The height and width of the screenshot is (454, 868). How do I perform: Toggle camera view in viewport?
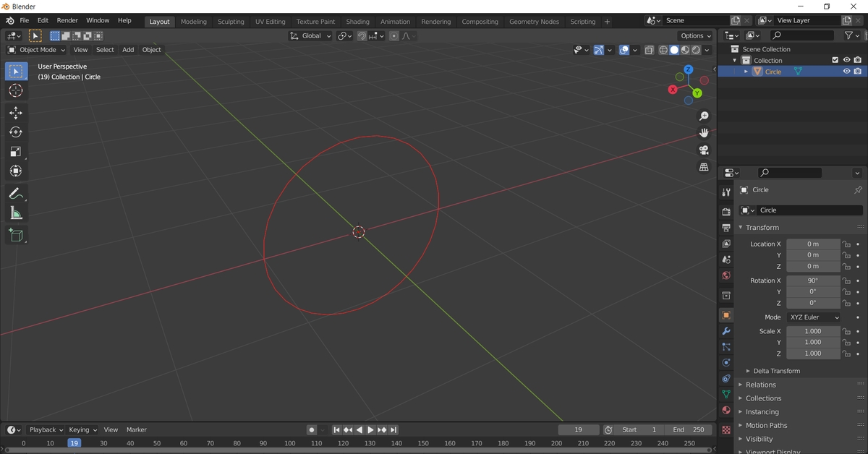click(x=704, y=150)
